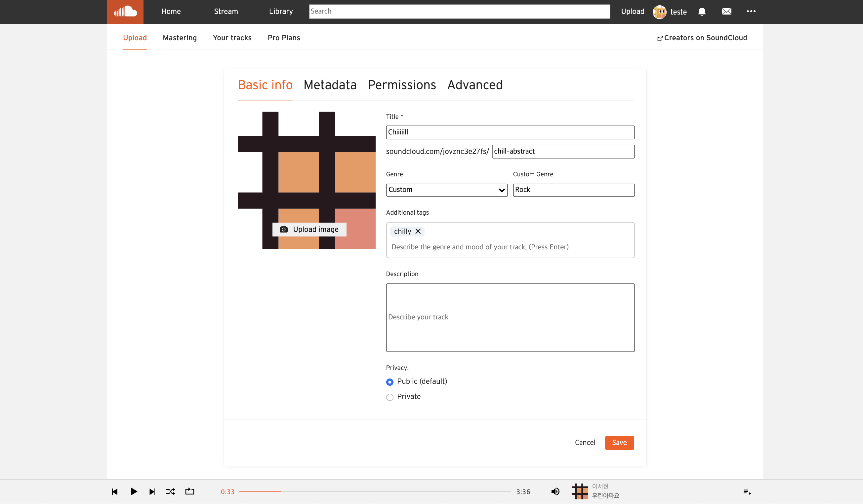Open the messages envelope icon
863x504 pixels.
(x=726, y=12)
